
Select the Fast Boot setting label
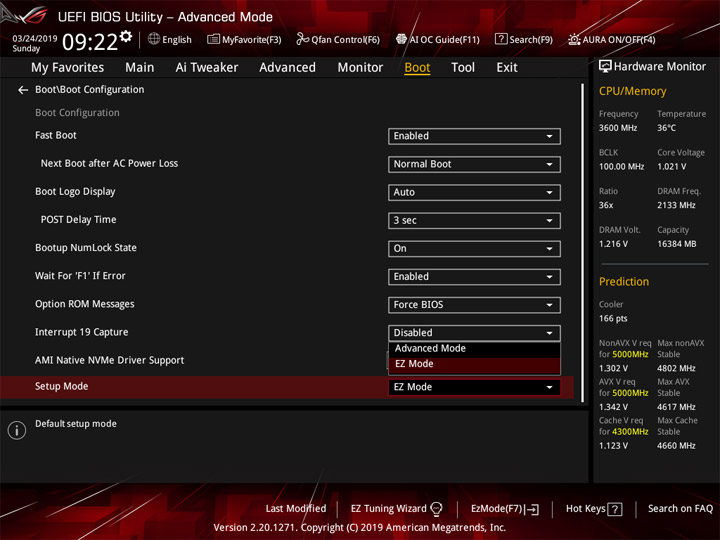[x=56, y=135]
